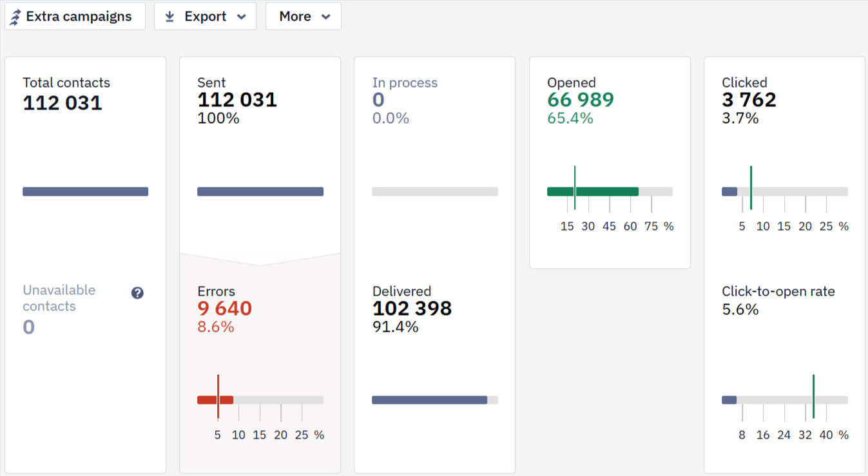Click the Total contacts heading

66,82
